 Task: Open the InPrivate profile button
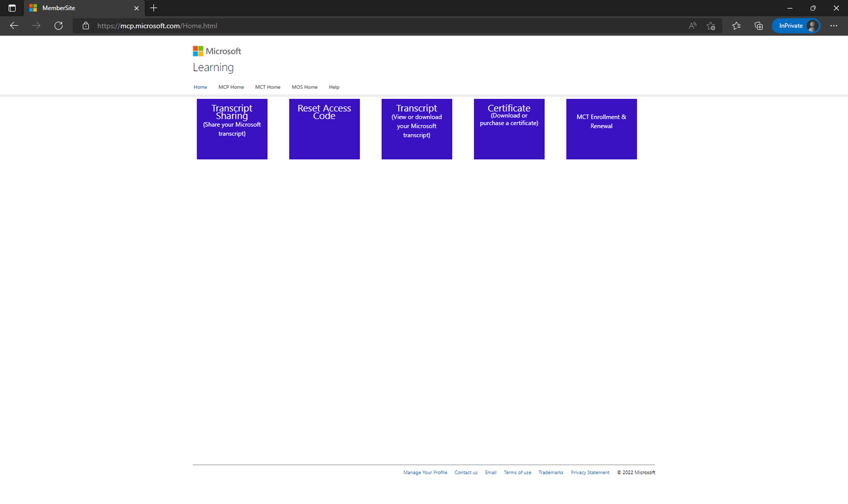[796, 26]
